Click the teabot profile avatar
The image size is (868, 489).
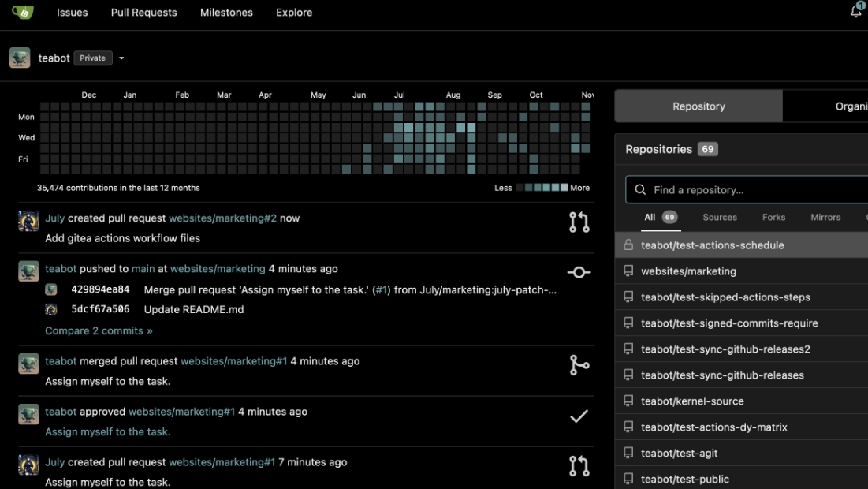point(18,57)
